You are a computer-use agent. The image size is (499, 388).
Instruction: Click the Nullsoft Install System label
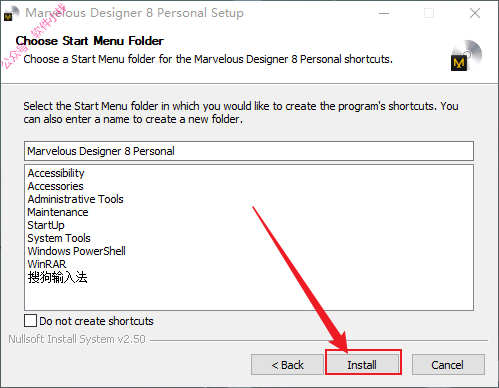point(77,339)
